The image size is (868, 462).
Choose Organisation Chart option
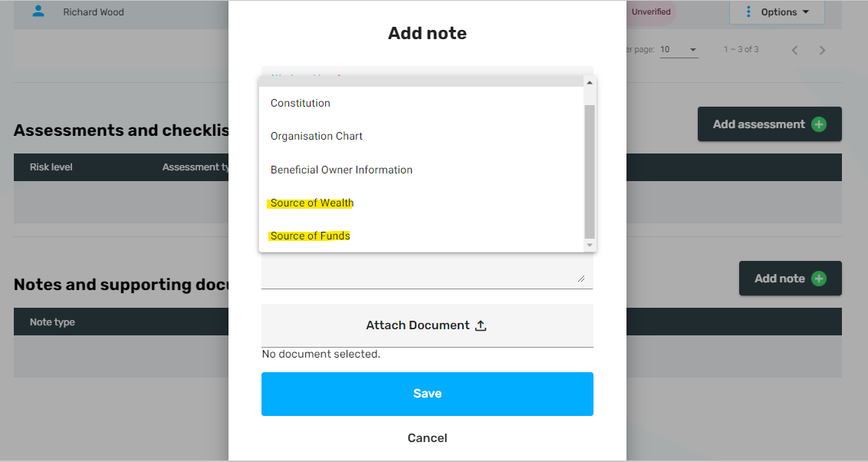coord(317,136)
